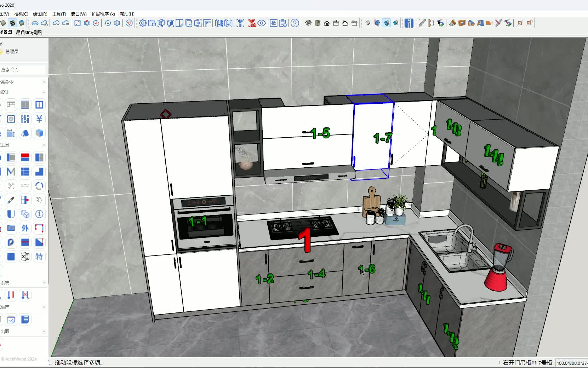The height and width of the screenshot is (368, 588).
Task: Switch to the 吊顶3D场景图 scene tab
Action: click(29, 32)
